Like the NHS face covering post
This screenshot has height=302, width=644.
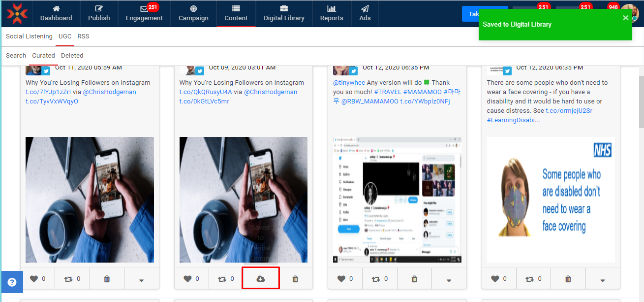click(x=499, y=279)
